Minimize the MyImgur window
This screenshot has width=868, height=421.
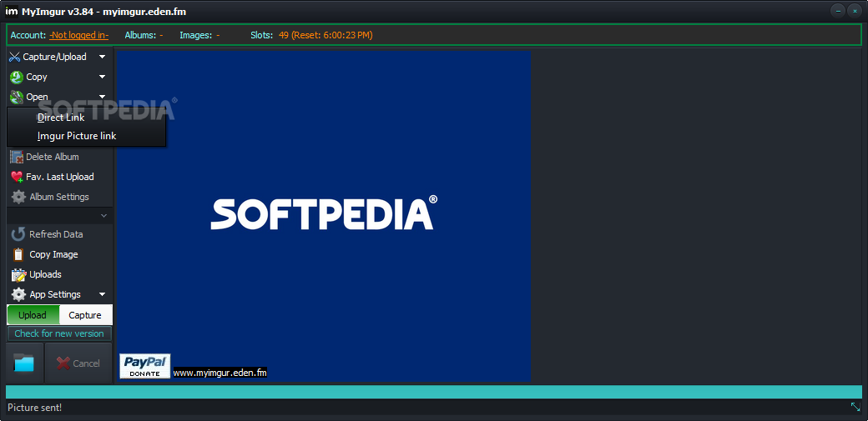(x=839, y=11)
